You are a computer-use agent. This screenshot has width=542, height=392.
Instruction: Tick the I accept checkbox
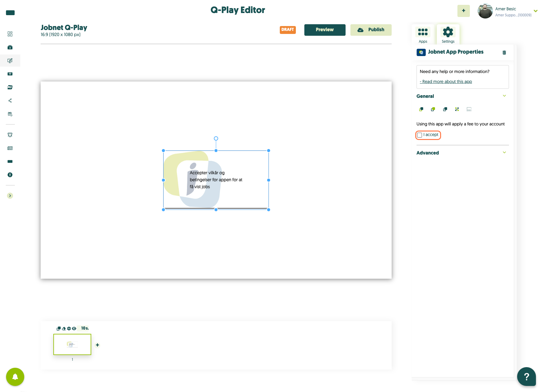[x=420, y=135]
